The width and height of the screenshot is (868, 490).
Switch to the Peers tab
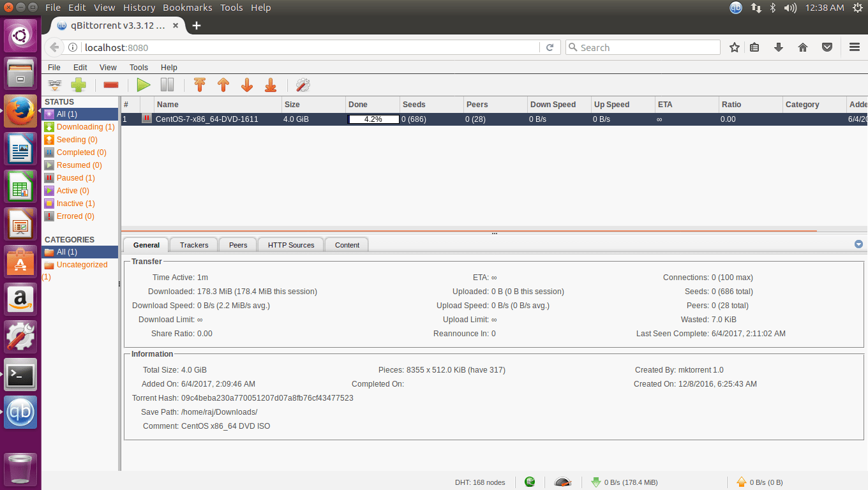click(x=238, y=245)
